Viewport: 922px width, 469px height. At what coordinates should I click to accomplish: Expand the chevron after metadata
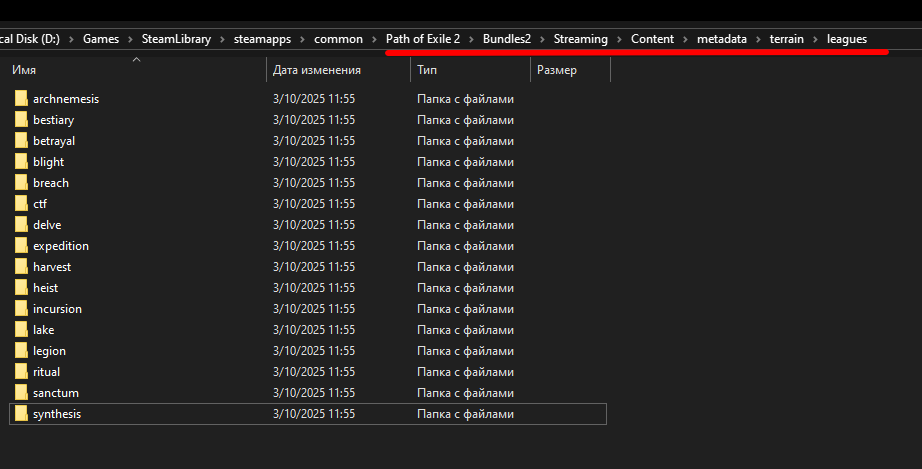click(x=759, y=39)
